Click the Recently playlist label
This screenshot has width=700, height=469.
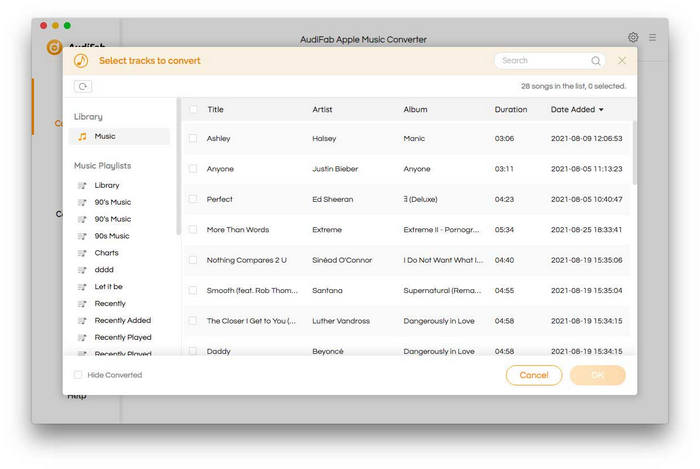[x=110, y=304]
